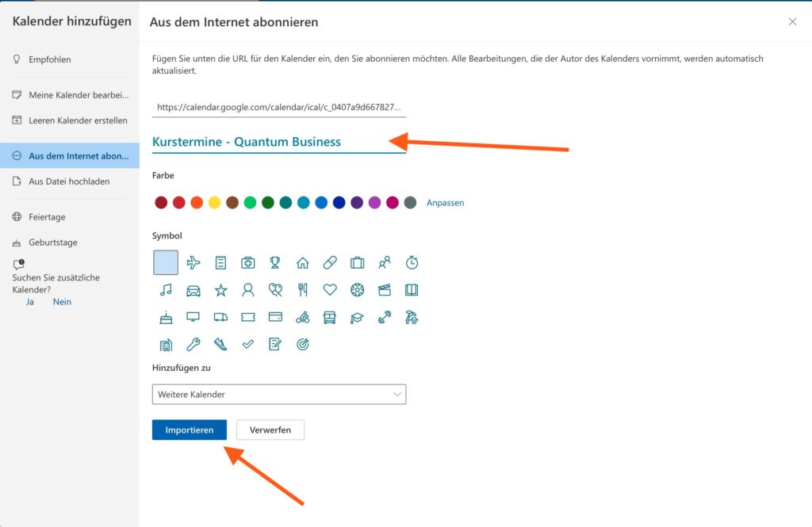
Task: Open the 'Feiertage' section
Action: [x=47, y=217]
